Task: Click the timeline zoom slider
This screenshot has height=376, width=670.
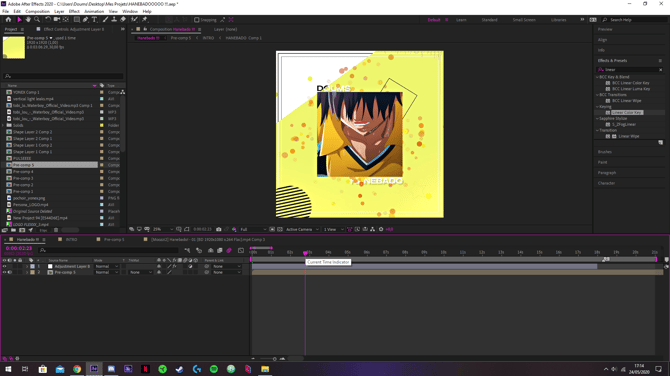Action: (x=274, y=359)
